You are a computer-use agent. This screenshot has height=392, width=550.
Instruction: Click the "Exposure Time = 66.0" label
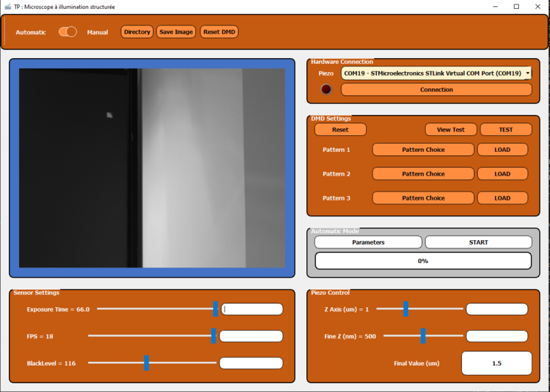click(58, 309)
